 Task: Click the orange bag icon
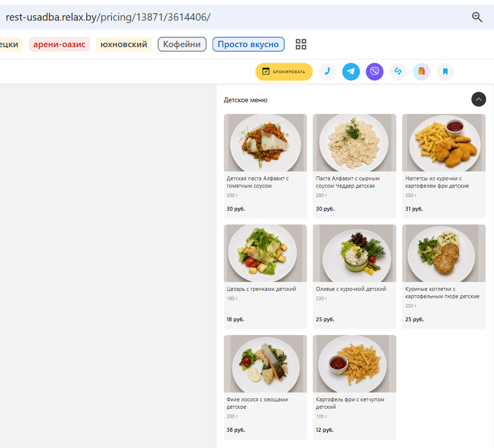point(421,72)
